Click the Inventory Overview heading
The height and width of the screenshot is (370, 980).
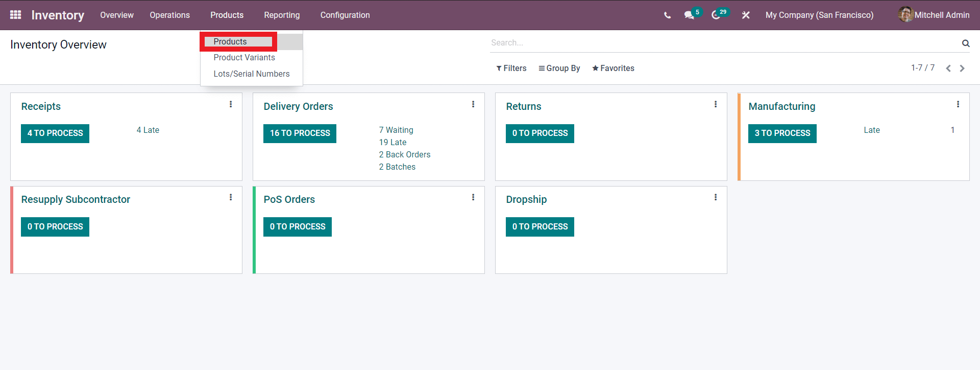pos(58,45)
